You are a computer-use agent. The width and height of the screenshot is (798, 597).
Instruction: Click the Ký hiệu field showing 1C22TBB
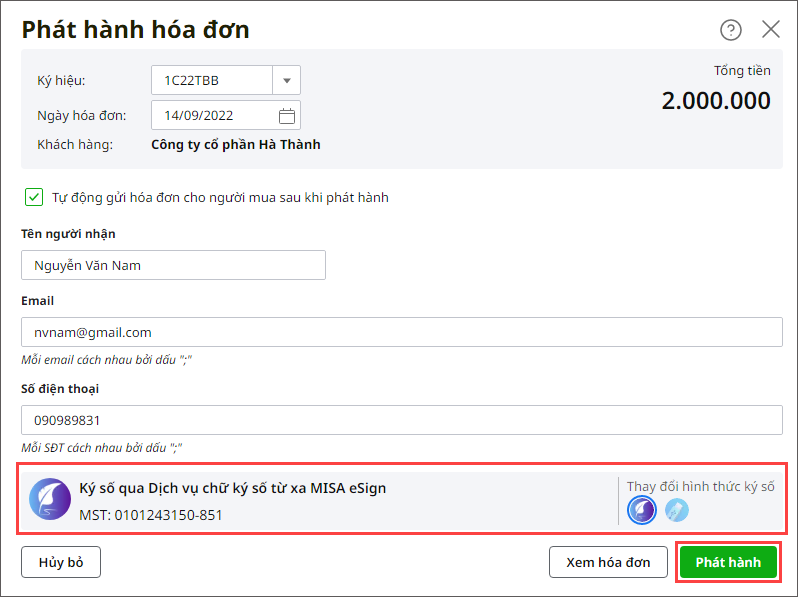212,80
